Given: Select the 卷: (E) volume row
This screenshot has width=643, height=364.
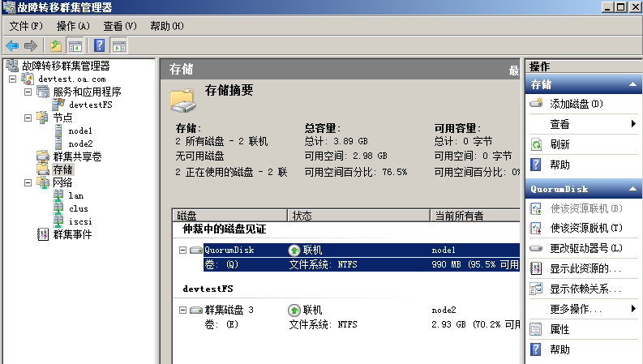Looking at the screenshot, I should point(362,324).
